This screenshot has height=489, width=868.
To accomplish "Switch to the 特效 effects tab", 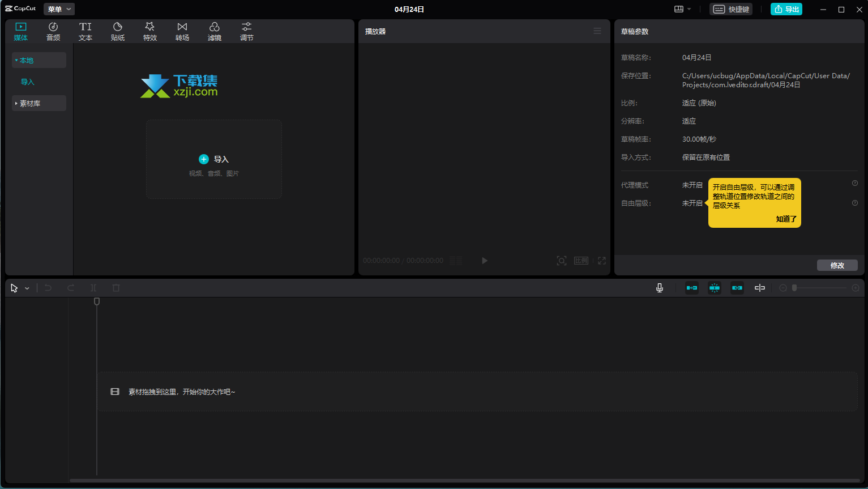I will coord(150,32).
